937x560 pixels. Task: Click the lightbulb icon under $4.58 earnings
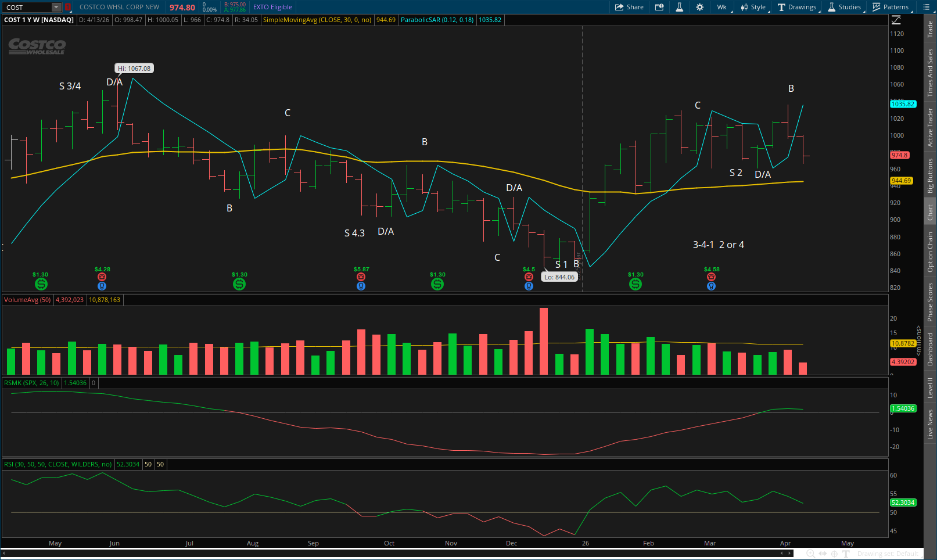[x=711, y=286]
